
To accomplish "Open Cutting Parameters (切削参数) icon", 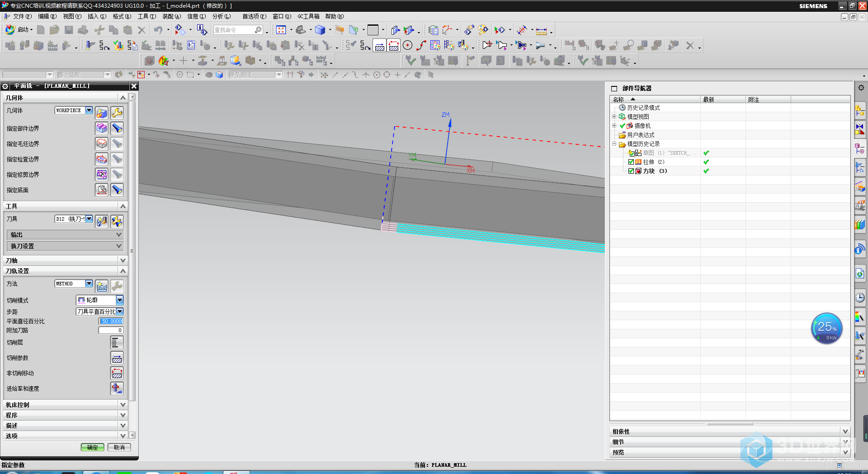I will (117, 358).
